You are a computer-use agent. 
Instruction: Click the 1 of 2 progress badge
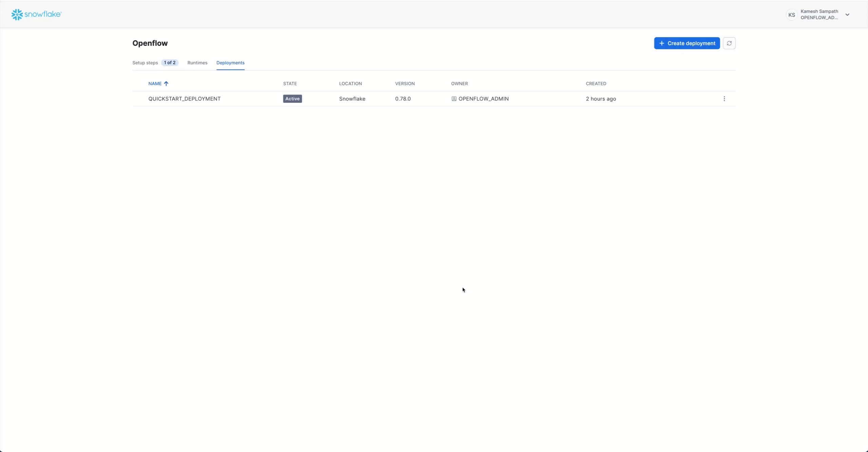[169, 63]
